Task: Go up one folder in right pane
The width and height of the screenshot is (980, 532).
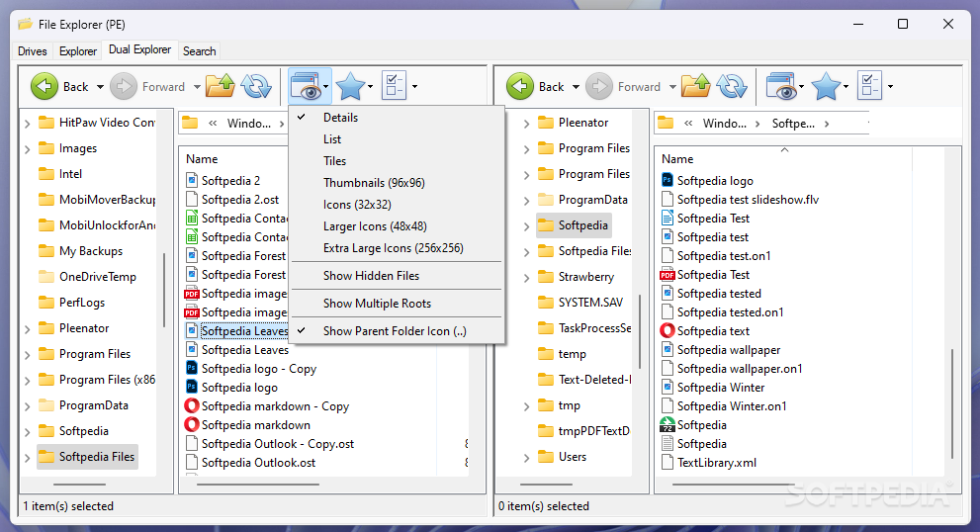Action: [x=695, y=86]
